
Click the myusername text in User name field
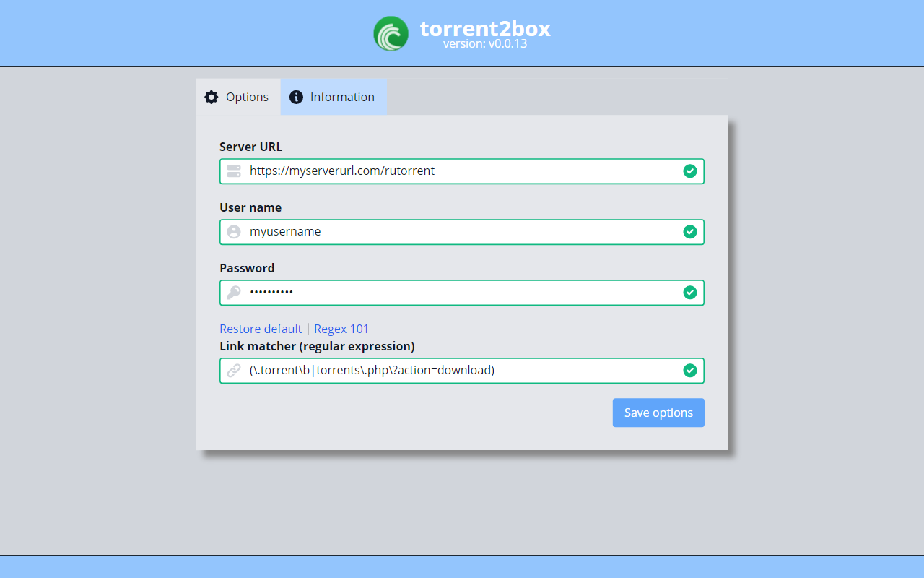pos(284,231)
